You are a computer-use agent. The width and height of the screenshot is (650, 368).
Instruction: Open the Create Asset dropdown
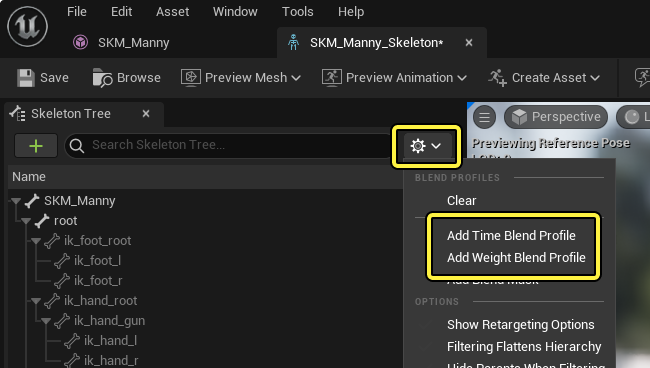[544, 77]
